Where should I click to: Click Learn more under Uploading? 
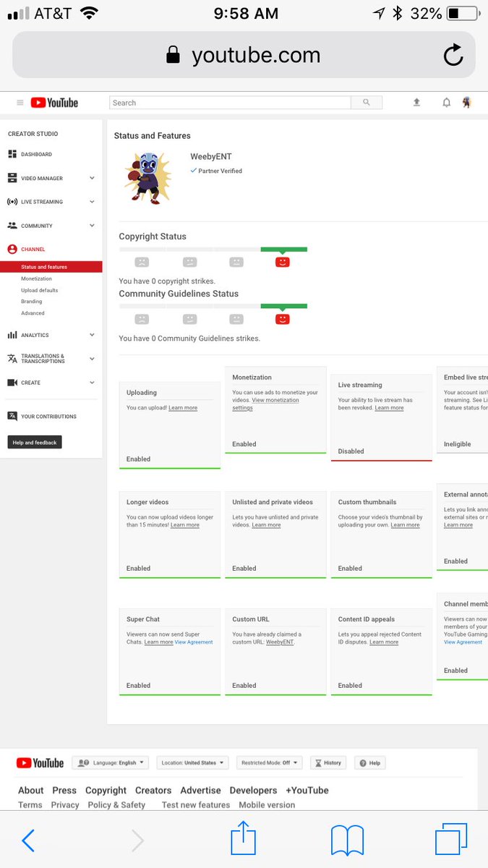tap(183, 408)
